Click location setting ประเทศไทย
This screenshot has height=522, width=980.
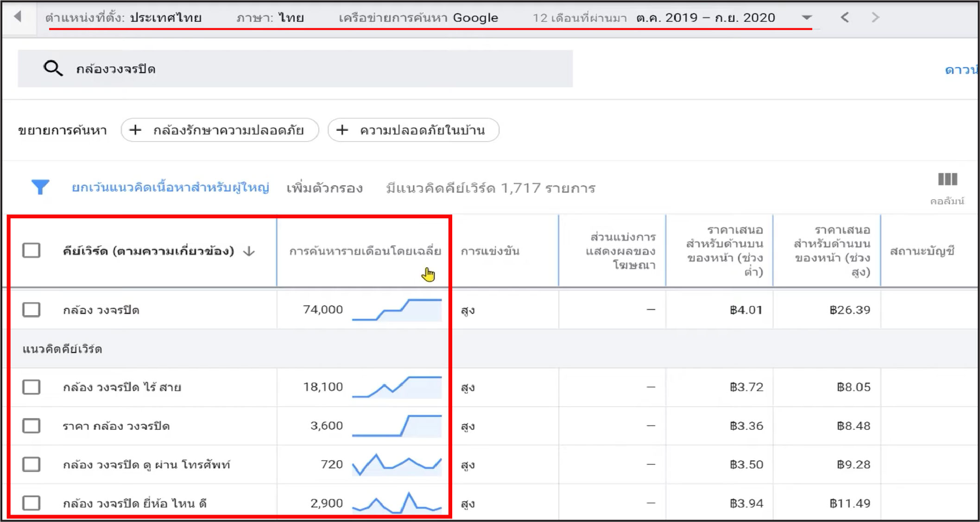click(165, 18)
